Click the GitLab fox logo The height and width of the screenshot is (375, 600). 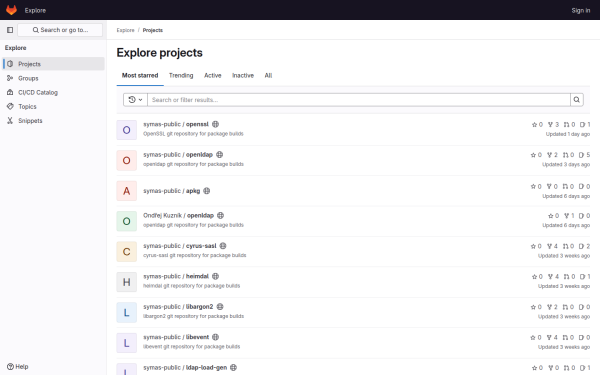coord(11,10)
